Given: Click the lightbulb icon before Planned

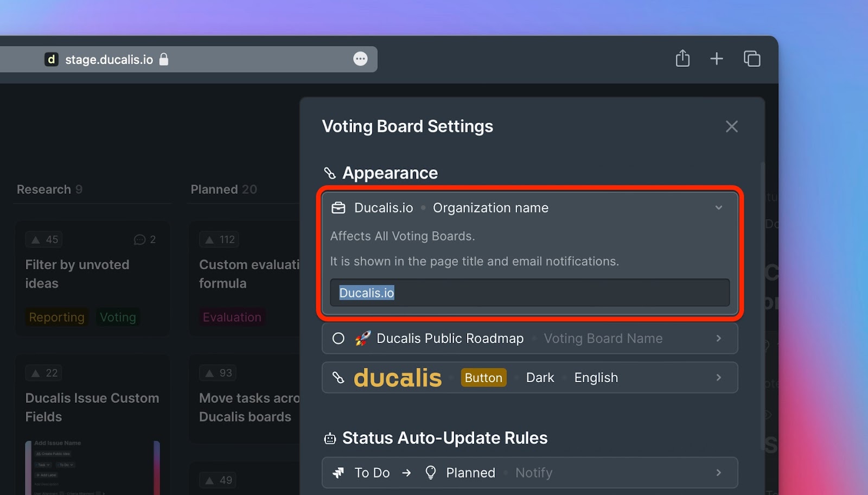Looking at the screenshot, I should 431,473.
